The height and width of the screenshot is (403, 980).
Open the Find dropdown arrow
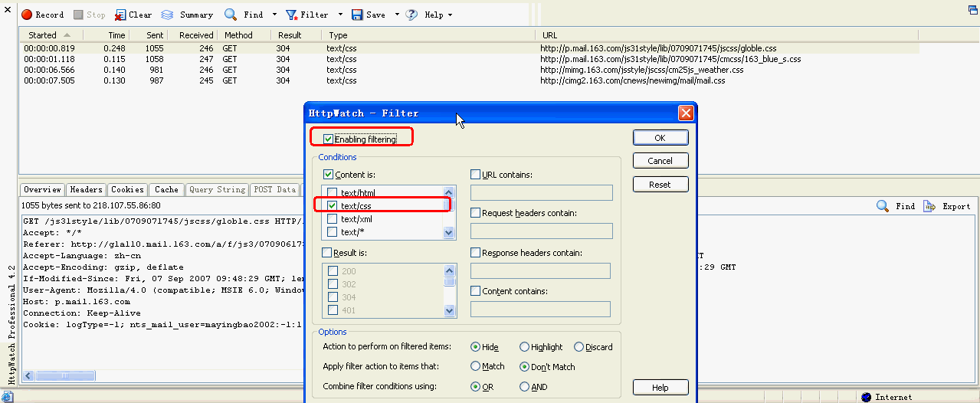275,15
